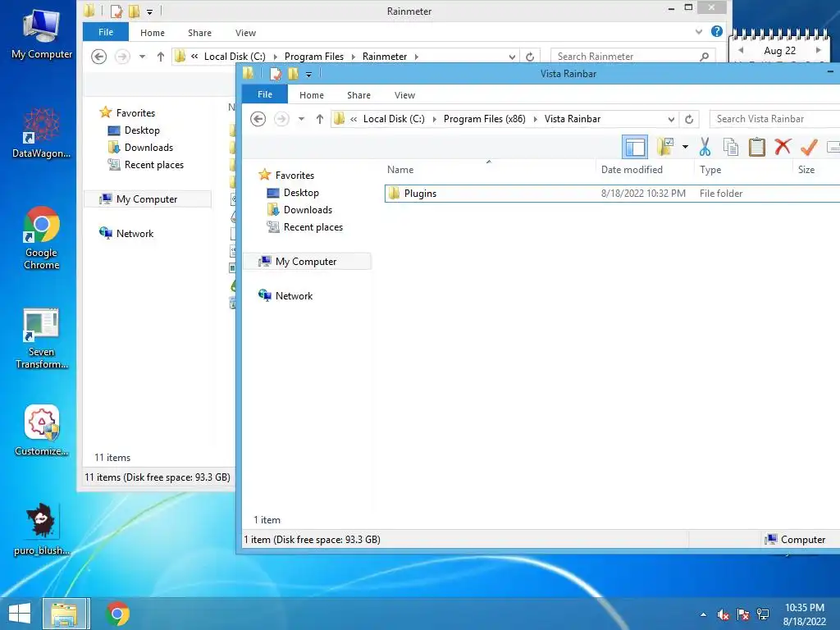Viewport: 840px width, 630px height.
Task: Select Recent places in Vista Rainbar pane
Action: tap(313, 227)
